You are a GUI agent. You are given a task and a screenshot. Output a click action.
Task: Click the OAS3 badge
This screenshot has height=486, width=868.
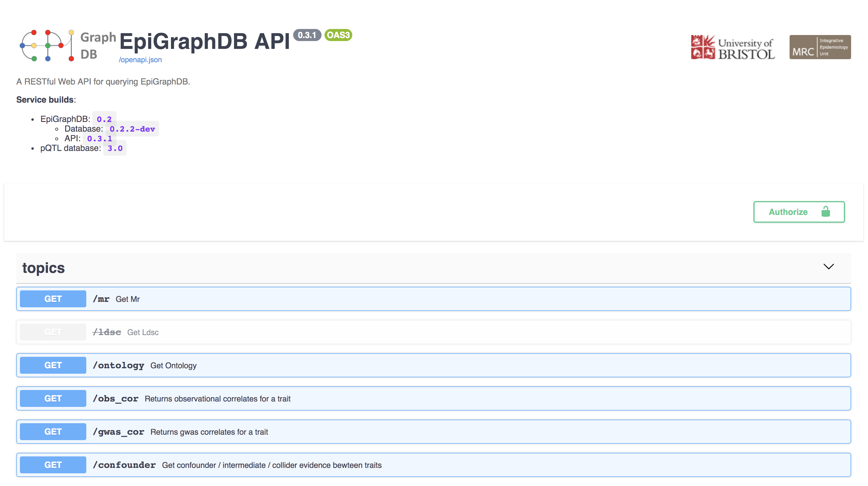pyautogui.click(x=338, y=35)
